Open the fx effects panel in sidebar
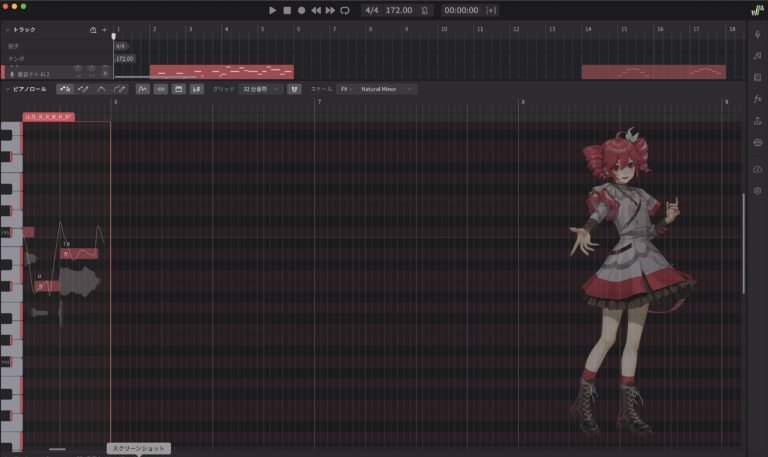Viewport: 768px width, 457px height. click(x=758, y=99)
